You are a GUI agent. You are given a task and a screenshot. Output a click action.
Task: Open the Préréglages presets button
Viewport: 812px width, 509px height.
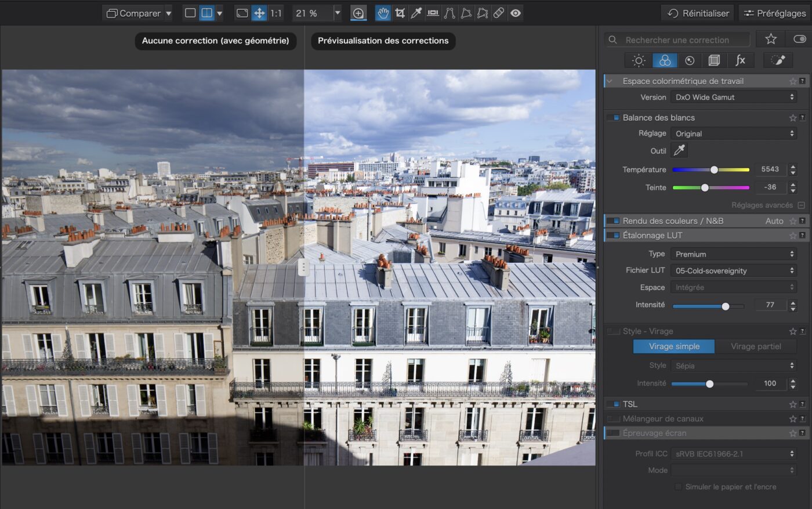[x=774, y=13]
